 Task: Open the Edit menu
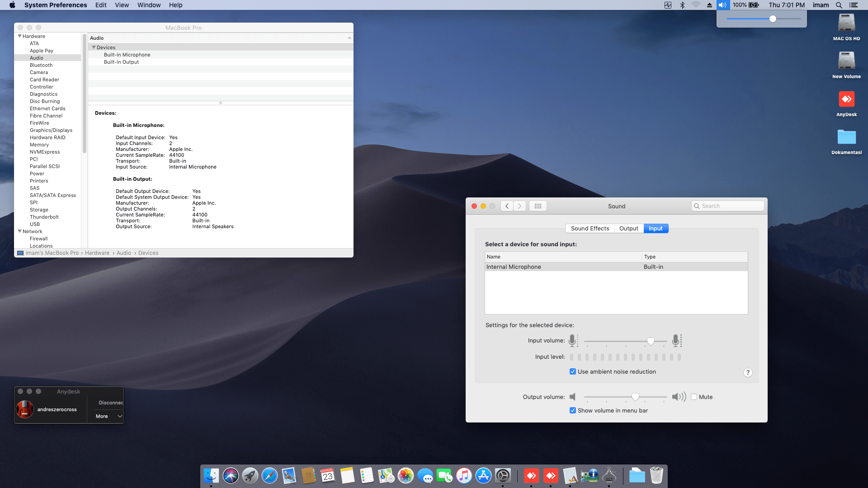click(x=101, y=5)
